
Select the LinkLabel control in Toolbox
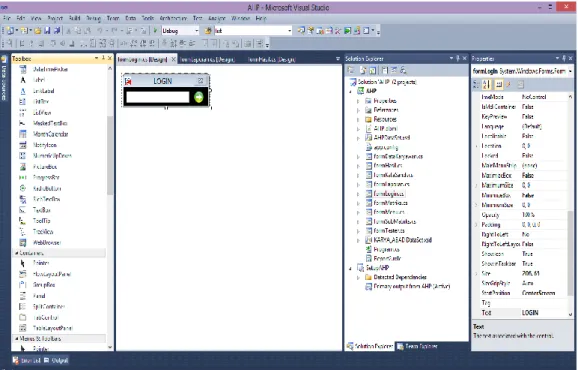[43, 91]
